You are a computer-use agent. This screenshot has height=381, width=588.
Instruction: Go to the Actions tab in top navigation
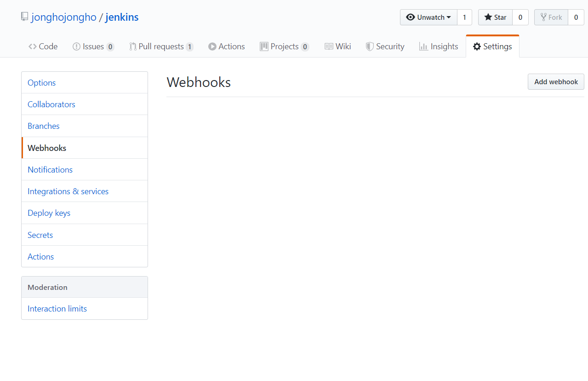[x=232, y=46]
